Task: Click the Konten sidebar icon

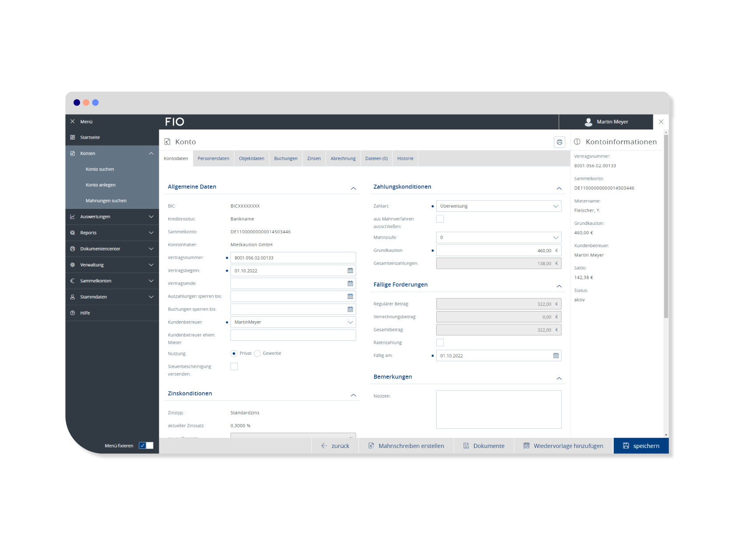Action: pyautogui.click(x=73, y=154)
